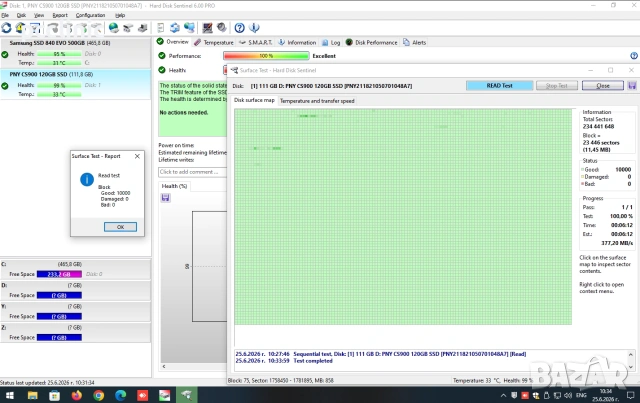Open the File menu
640x403 pixels.
pyautogui.click(x=5, y=15)
